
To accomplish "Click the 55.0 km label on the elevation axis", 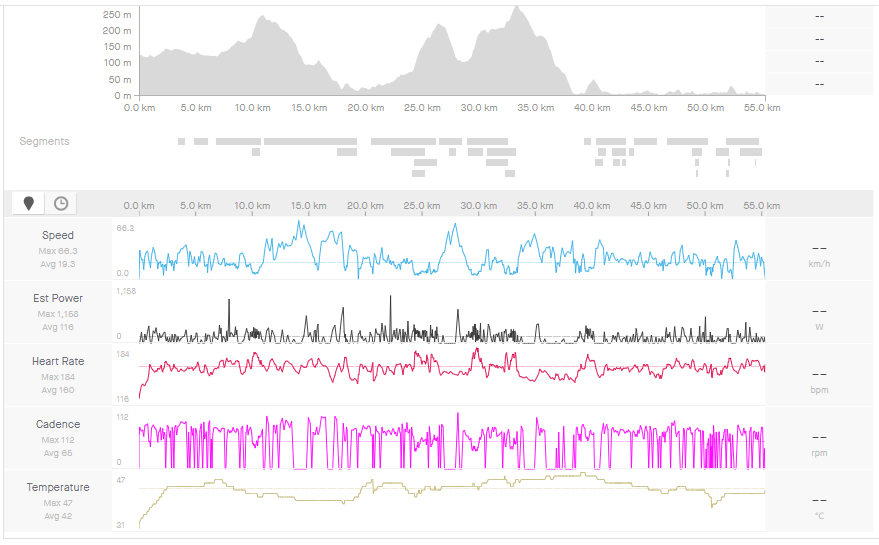I will (x=762, y=108).
